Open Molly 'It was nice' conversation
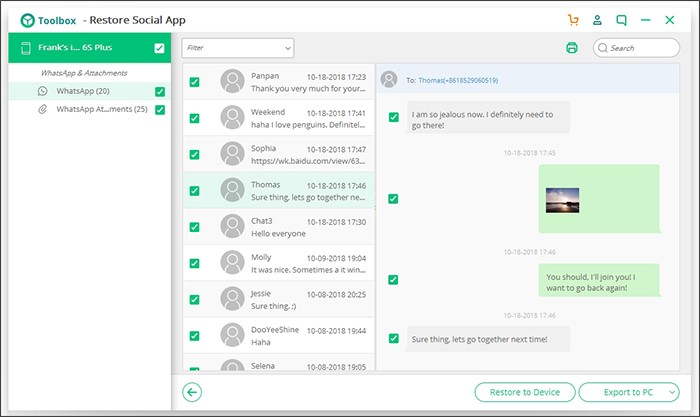The width and height of the screenshot is (700, 417). 308,270
